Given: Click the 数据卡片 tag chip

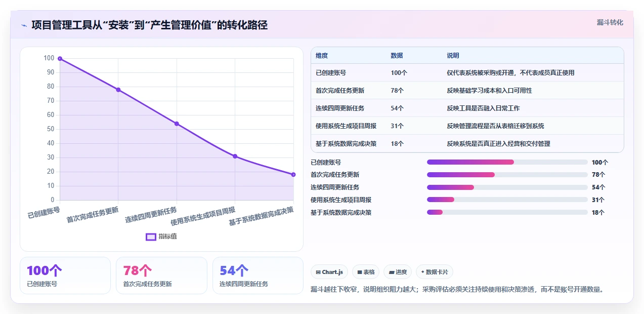Looking at the screenshot, I should pyautogui.click(x=435, y=272).
